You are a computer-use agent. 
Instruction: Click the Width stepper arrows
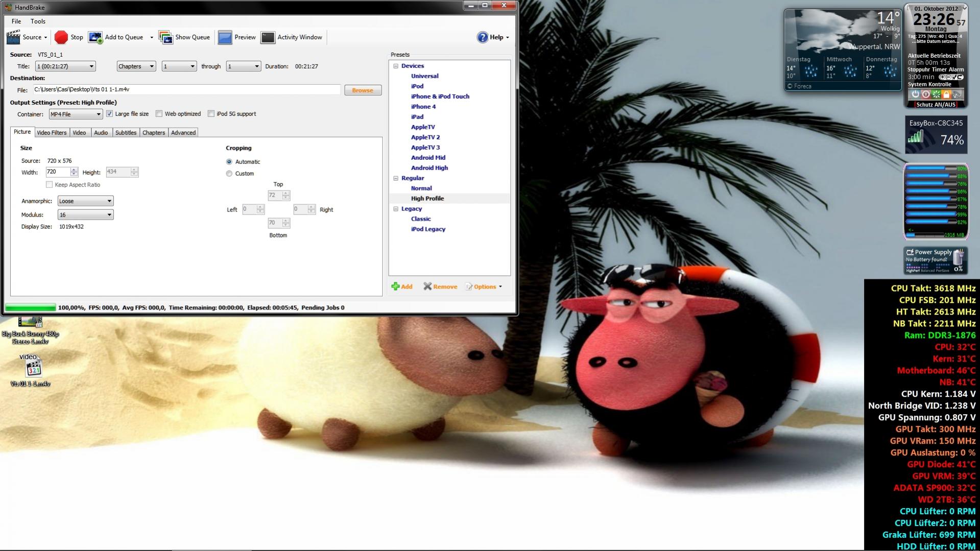pos(74,172)
